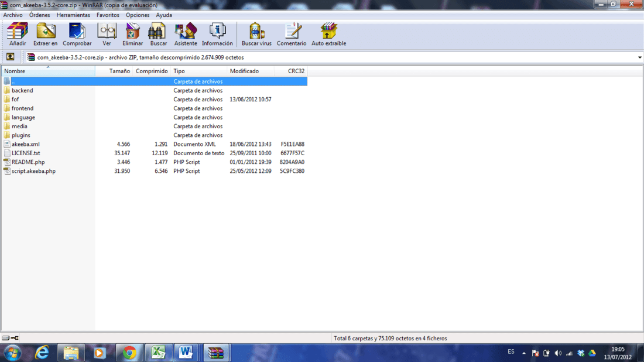This screenshot has width=644, height=362.
Task: Sort by the Nombre column header
Action: pyautogui.click(x=48, y=71)
